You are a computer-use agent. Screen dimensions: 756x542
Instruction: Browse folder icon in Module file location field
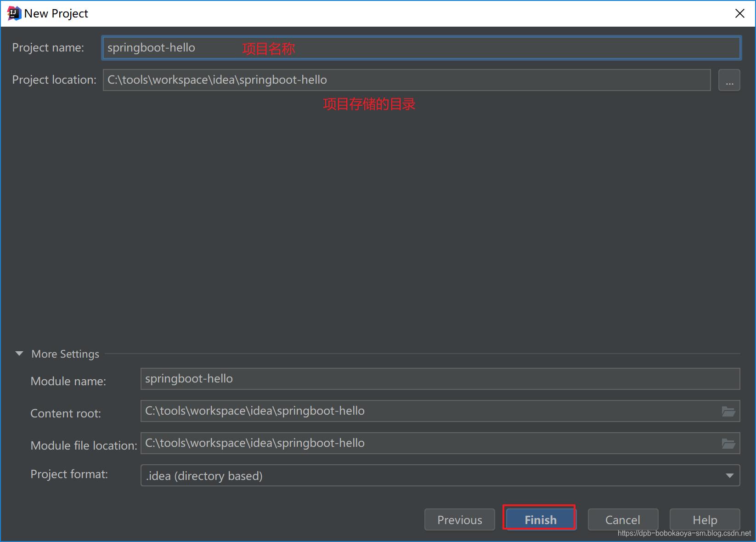pos(728,444)
